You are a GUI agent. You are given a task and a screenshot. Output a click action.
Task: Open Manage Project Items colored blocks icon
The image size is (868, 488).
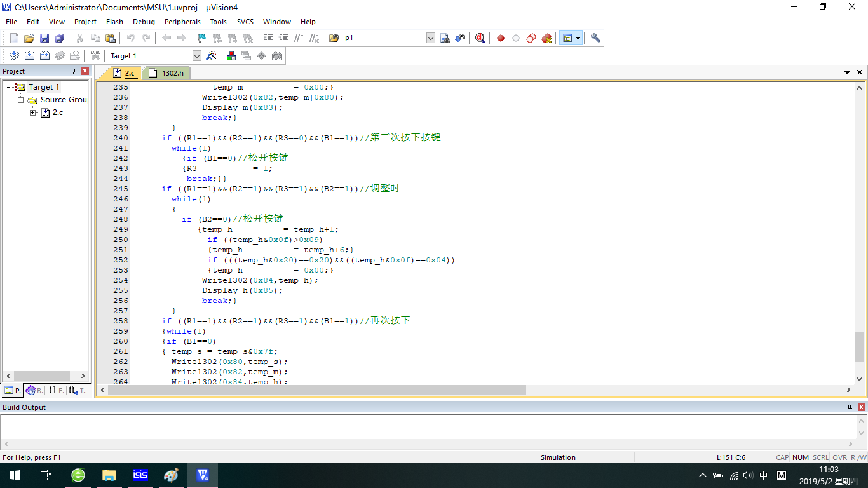231,56
